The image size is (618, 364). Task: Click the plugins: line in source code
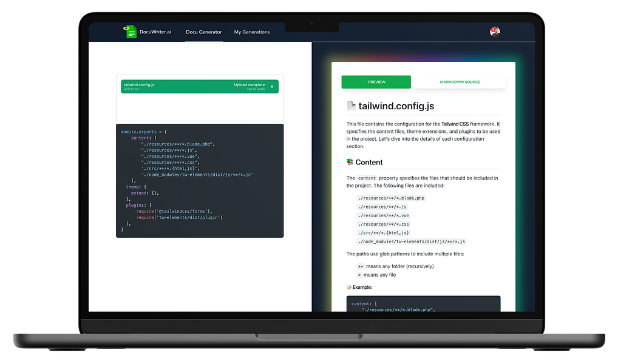(139, 205)
